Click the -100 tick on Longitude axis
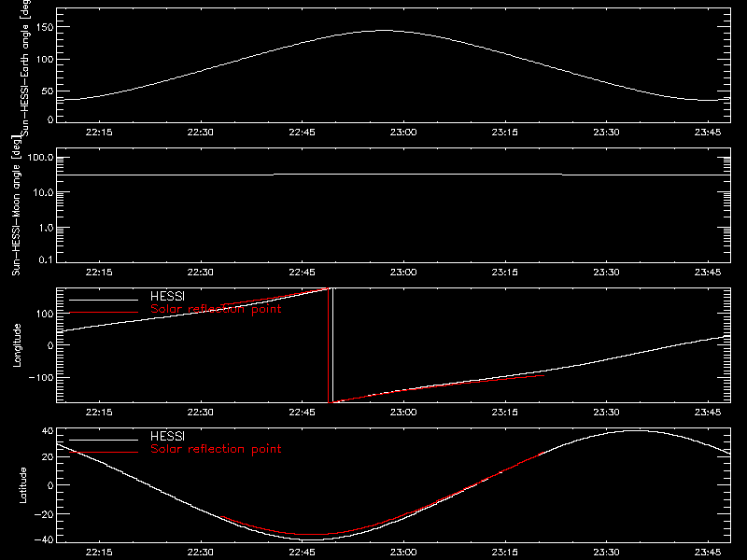The image size is (747, 560). tap(41, 377)
